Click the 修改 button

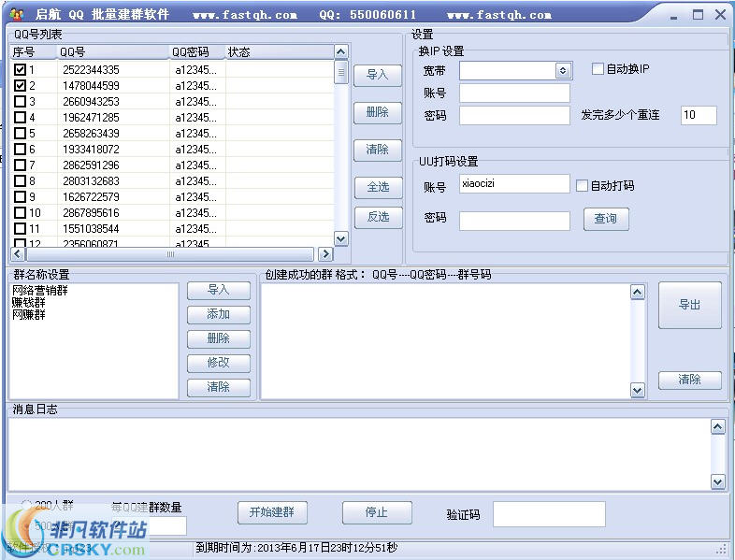point(219,363)
